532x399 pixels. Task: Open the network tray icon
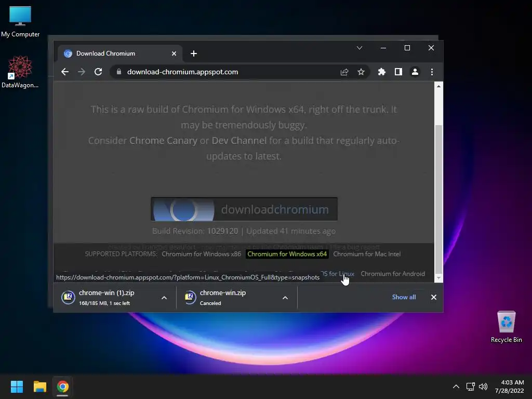pyautogui.click(x=470, y=387)
